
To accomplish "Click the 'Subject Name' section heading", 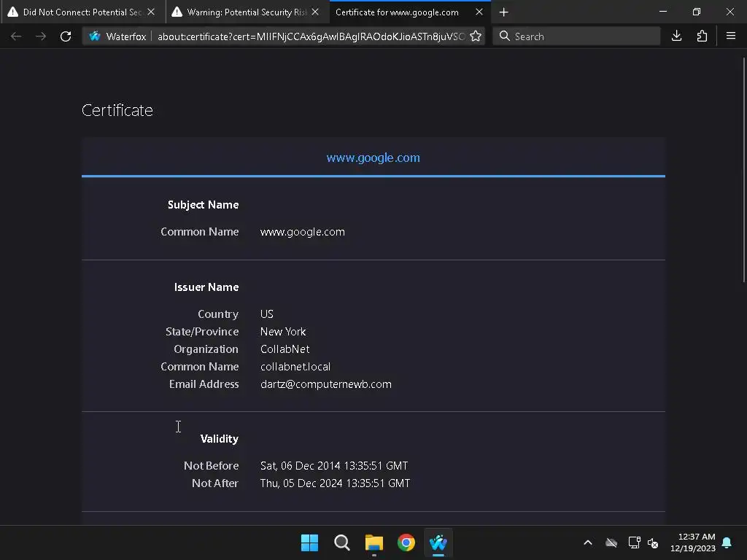I will click(x=203, y=205).
